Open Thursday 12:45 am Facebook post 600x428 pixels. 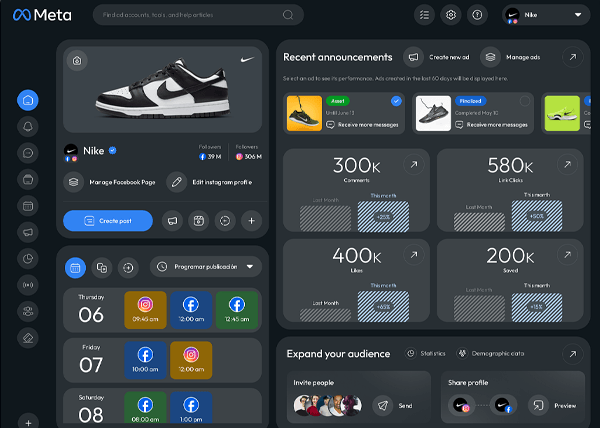(237, 310)
